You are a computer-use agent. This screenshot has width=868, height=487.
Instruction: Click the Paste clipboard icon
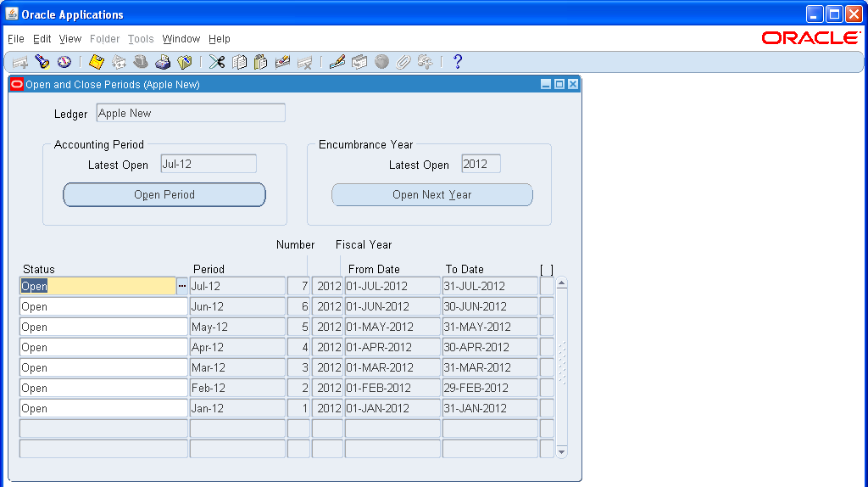point(261,62)
